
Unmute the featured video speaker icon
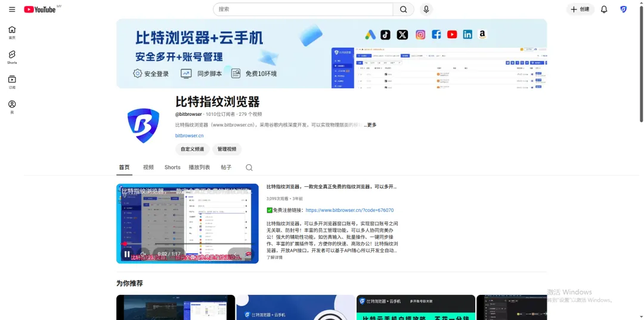[143, 254]
